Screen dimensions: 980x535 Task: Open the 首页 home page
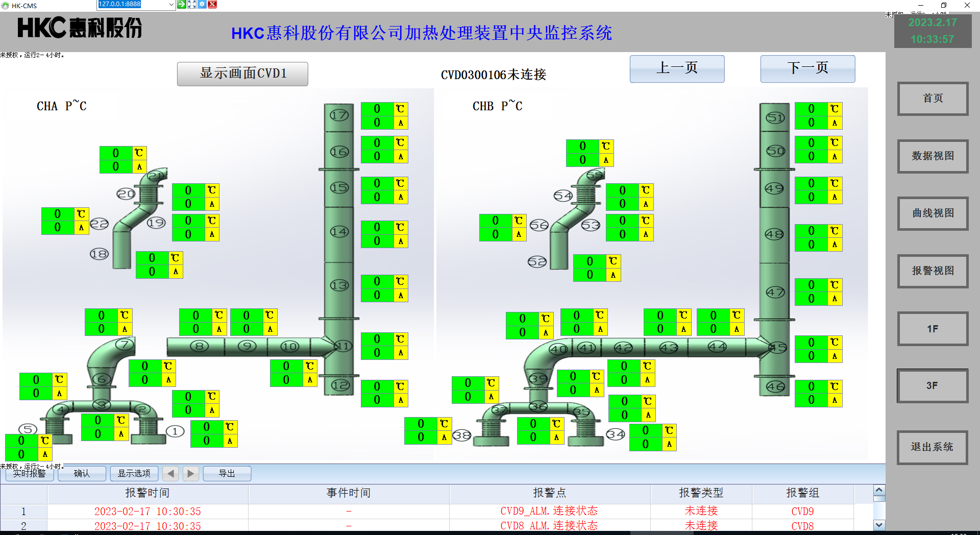coord(933,99)
